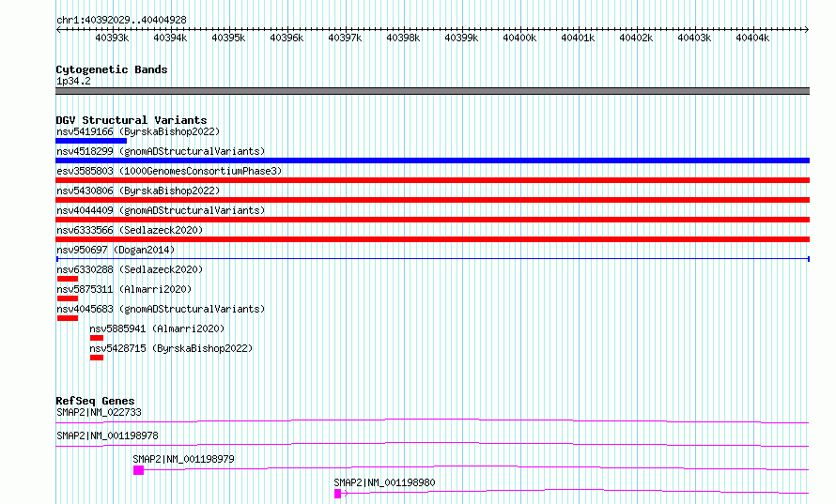Click the magenta exon box of NM_001198980
Screen dimensions: 836x504
coord(337,494)
